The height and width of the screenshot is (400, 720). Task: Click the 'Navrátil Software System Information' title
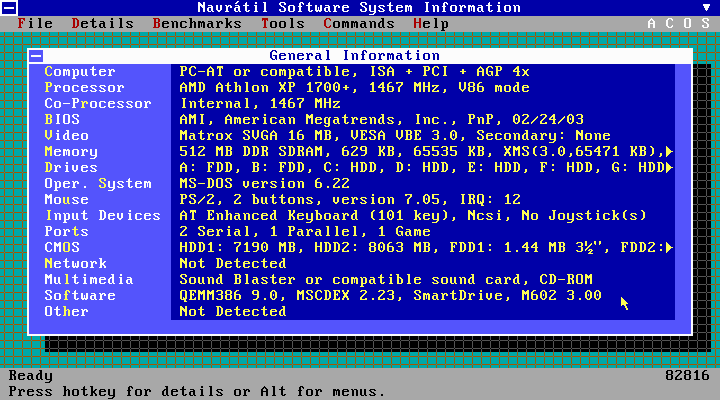pos(359,8)
